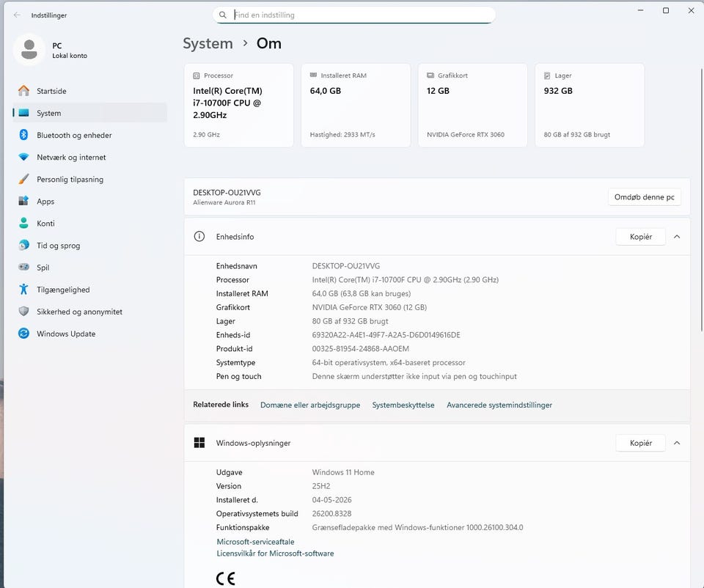Click Kopiér in Windows-oplysninger section
Screen dimensions: 704x588
(641, 443)
